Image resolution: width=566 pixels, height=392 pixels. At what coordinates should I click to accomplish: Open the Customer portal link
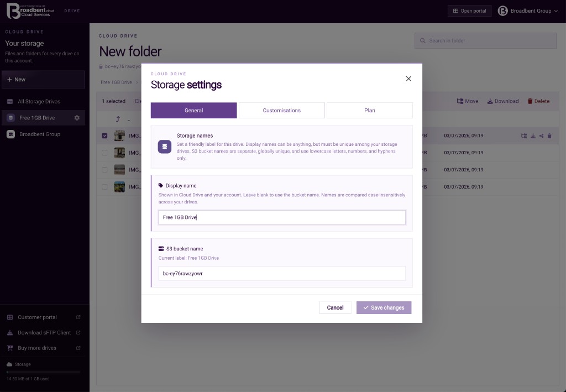[x=43, y=317]
